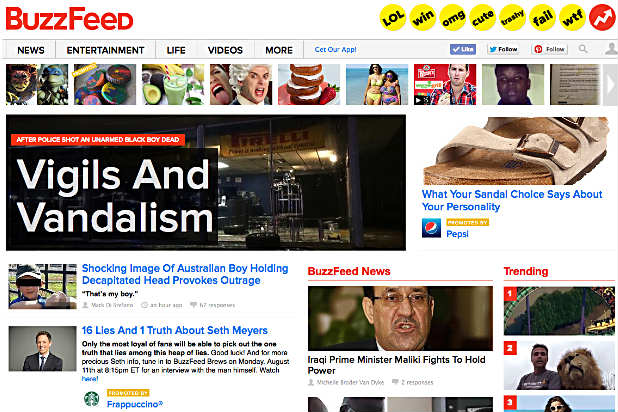
Task: Open the 16 Lies Seth Meyers article
Action: (x=175, y=330)
